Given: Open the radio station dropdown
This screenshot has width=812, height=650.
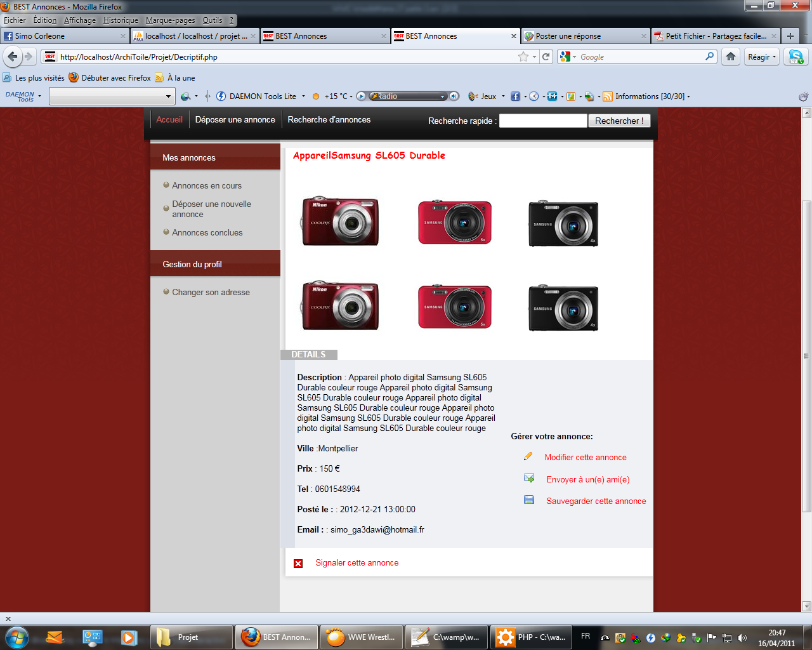Looking at the screenshot, I should (443, 96).
